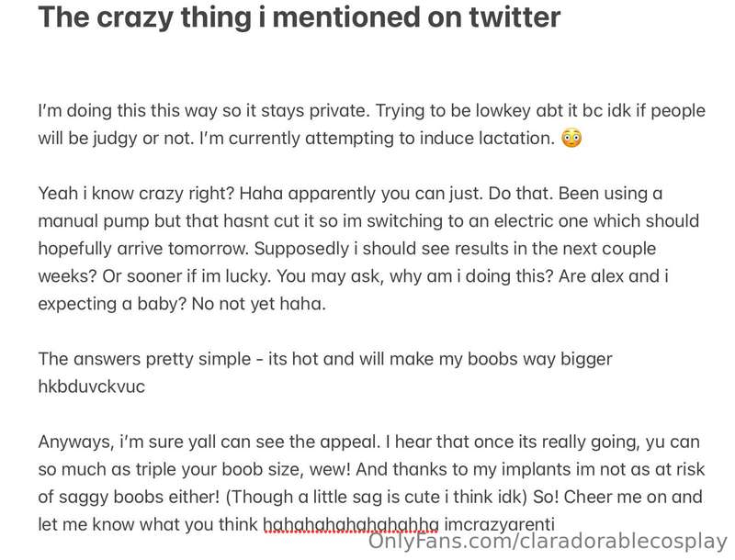Click the word 'manual' before 'pump'

68,220
